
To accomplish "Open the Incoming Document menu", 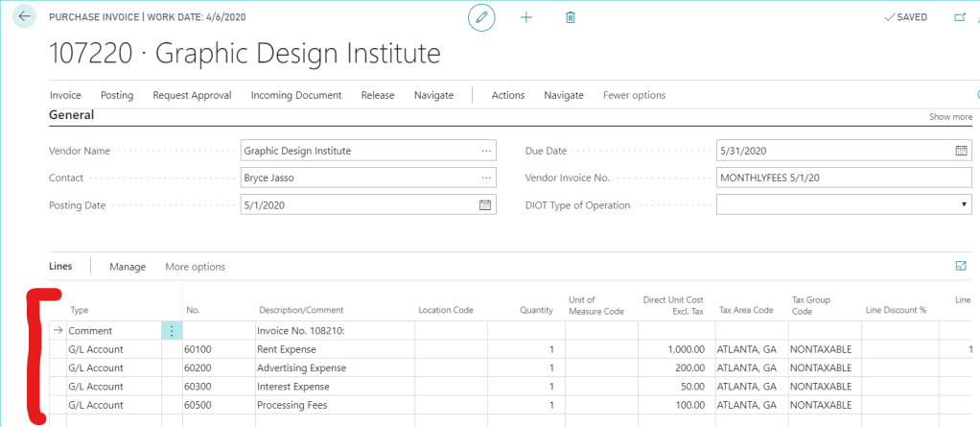I will pyautogui.click(x=296, y=95).
